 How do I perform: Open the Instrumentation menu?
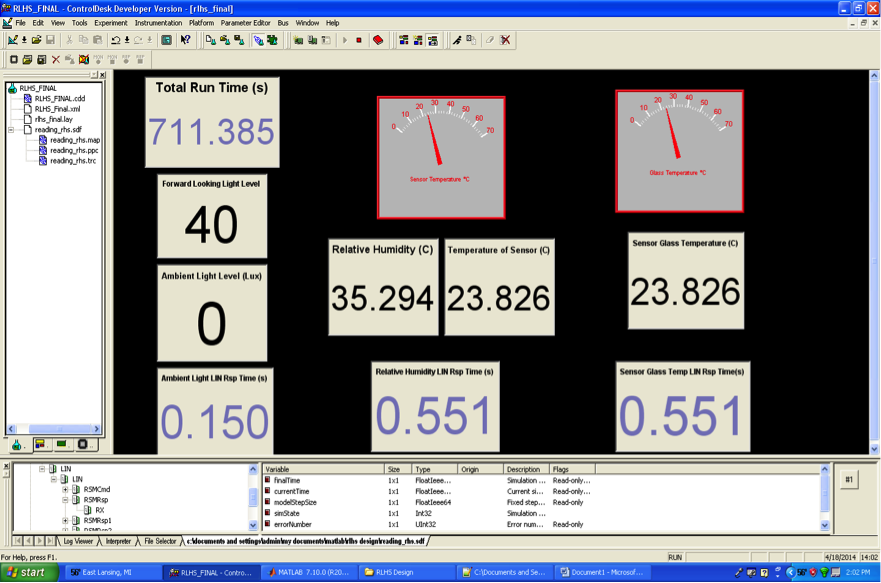(x=158, y=23)
